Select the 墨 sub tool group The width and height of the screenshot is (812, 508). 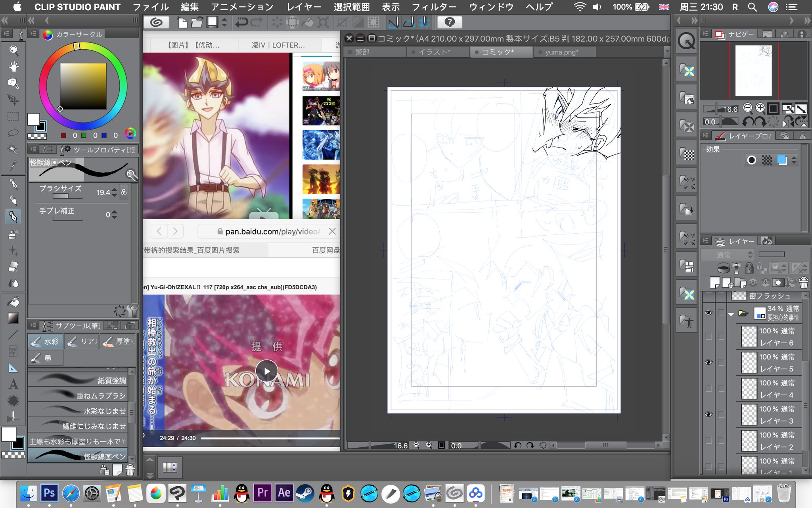(x=46, y=358)
